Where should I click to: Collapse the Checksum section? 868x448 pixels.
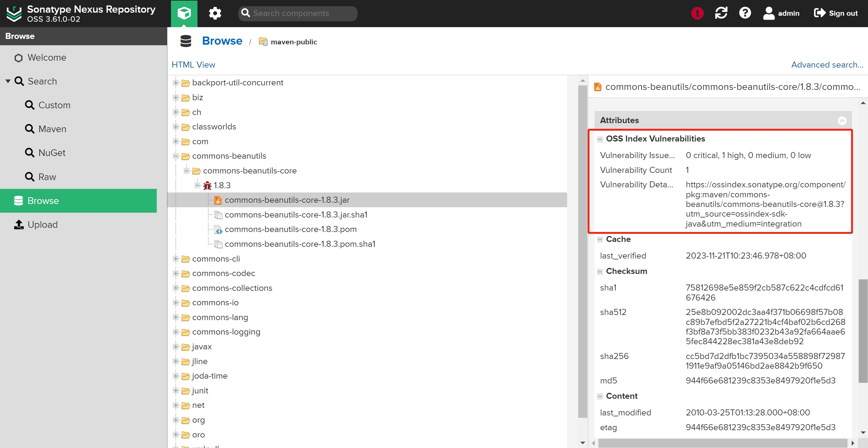click(600, 272)
